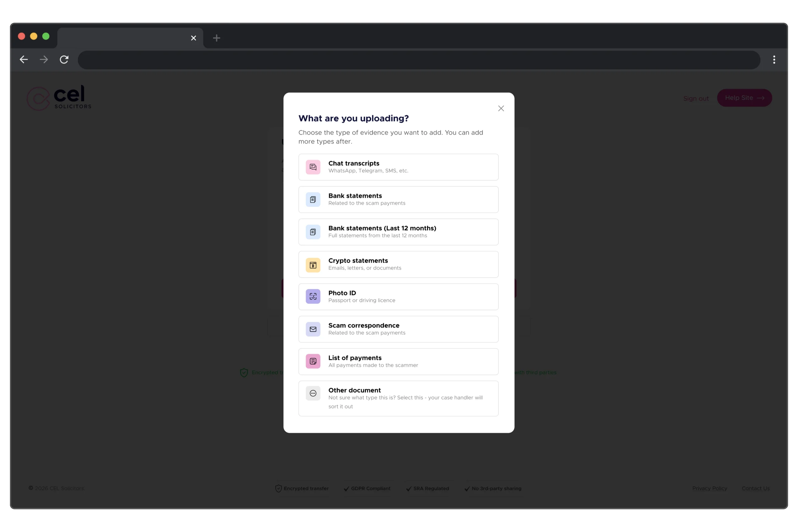
Task: Pick Crypto statements option
Action: (398, 264)
